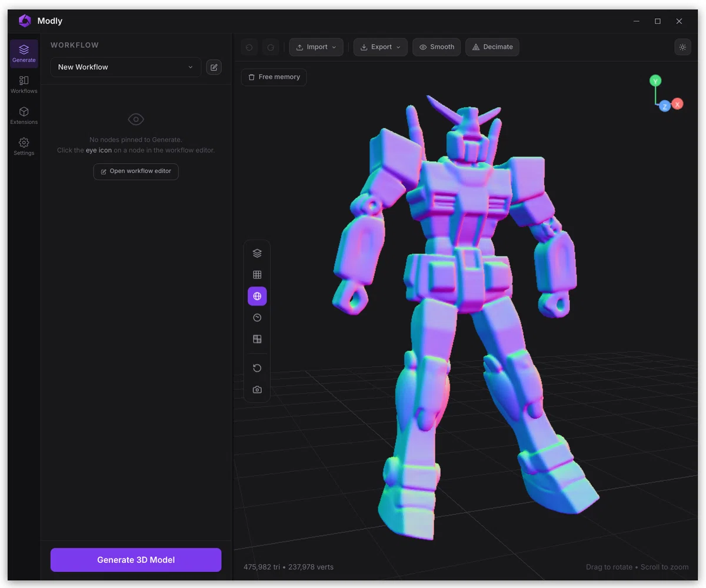Click 'No nodes pinned to Generate.' message
706x588 pixels.
point(136,139)
